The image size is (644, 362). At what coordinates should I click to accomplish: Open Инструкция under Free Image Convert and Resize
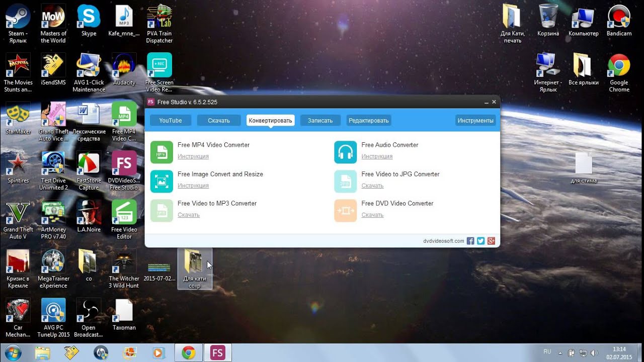coord(193,186)
